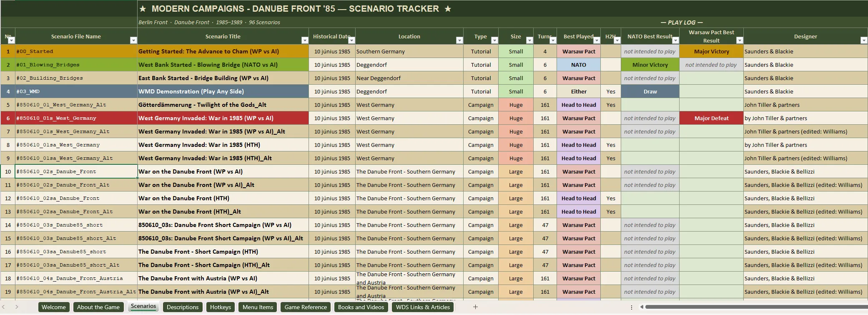Screen dimensions: 868x315
Task: Switch to the Descriptions sheet tab
Action: pyautogui.click(x=183, y=307)
